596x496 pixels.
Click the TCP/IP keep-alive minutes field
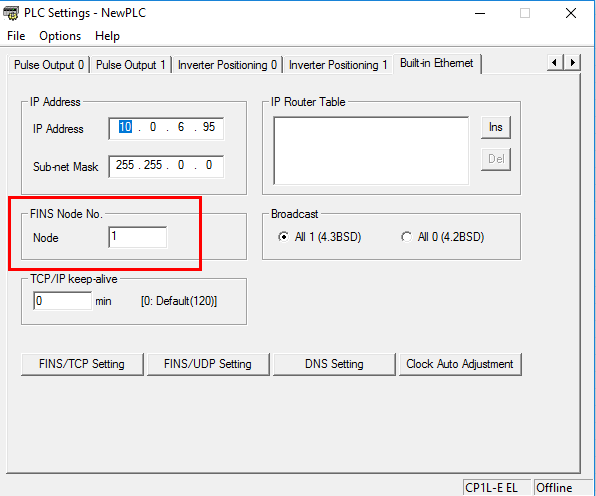(62, 301)
